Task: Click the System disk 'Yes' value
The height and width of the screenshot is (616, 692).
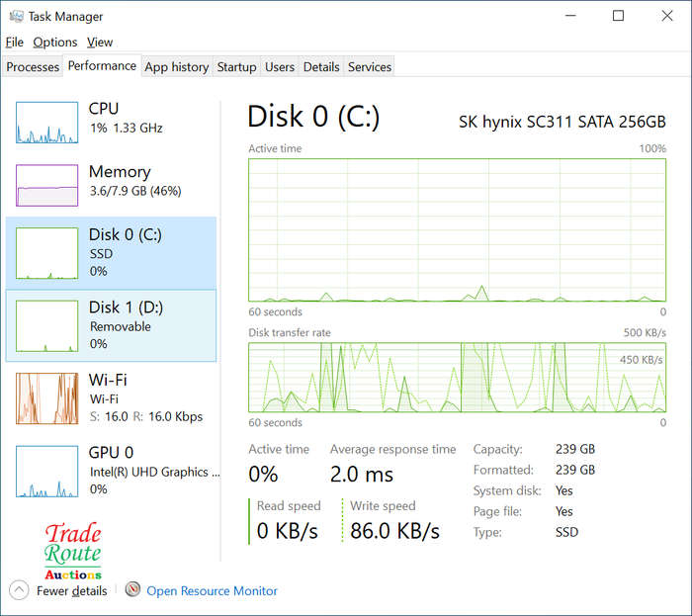Action: (564, 490)
